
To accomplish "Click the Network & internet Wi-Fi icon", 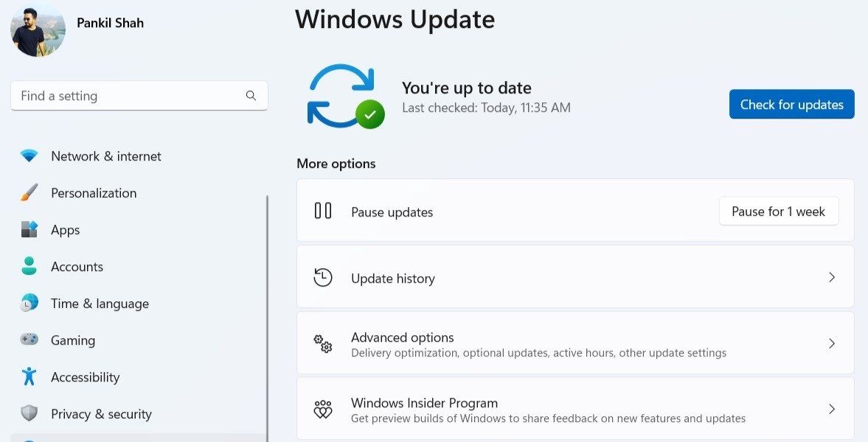I will (29, 156).
